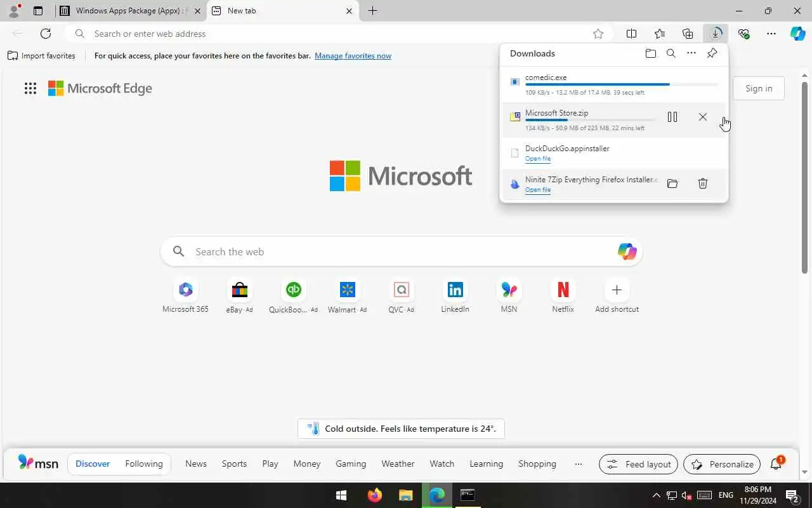Screen dimensions: 812x508
Task: Click the Sign in button
Action: tap(759, 88)
